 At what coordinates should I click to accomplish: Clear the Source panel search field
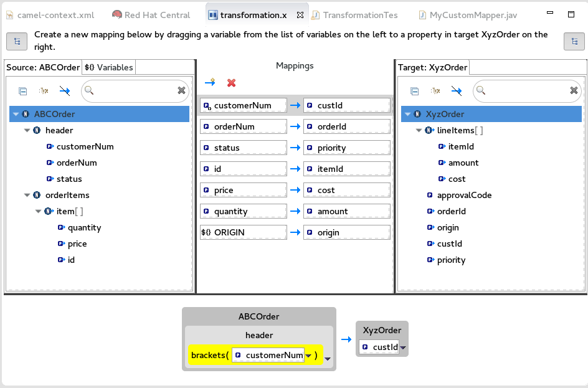point(181,91)
